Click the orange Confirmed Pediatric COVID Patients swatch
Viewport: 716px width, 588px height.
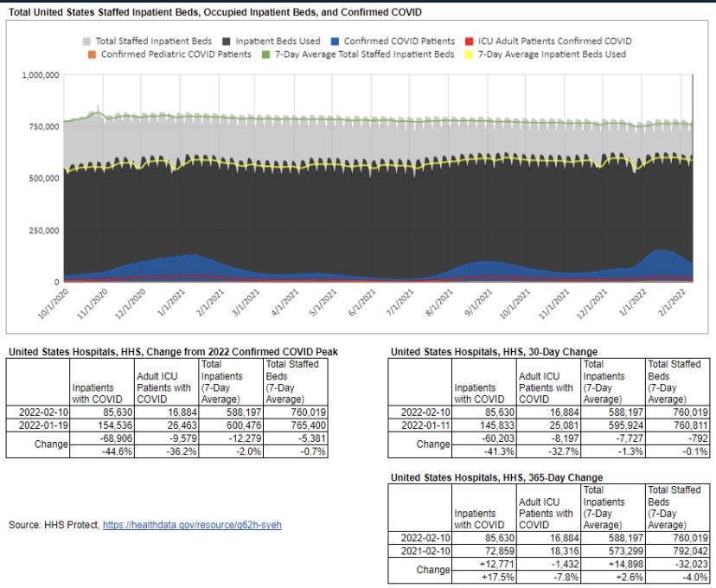point(93,54)
